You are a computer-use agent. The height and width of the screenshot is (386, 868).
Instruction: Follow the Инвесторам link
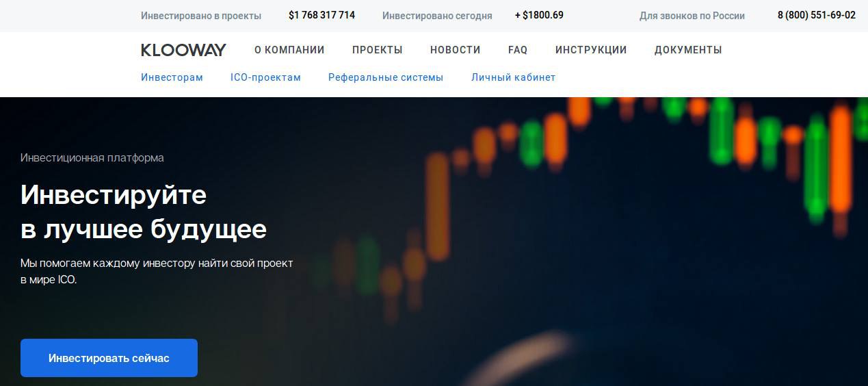click(x=172, y=77)
